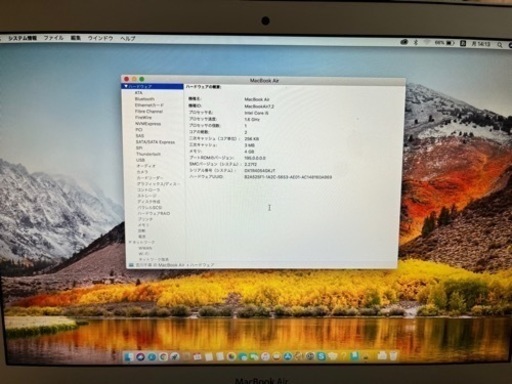The width and height of the screenshot is (512, 384).
Task: Open the ウインドウ menu
Action: point(101,38)
